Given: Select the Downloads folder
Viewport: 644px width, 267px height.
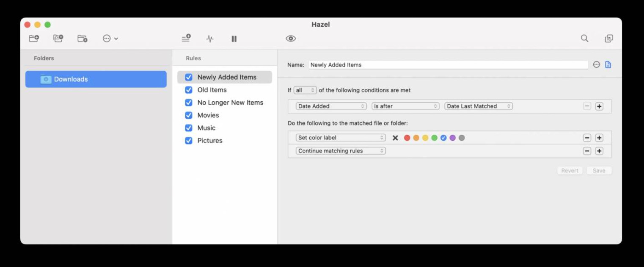Looking at the screenshot, I should 96,79.
